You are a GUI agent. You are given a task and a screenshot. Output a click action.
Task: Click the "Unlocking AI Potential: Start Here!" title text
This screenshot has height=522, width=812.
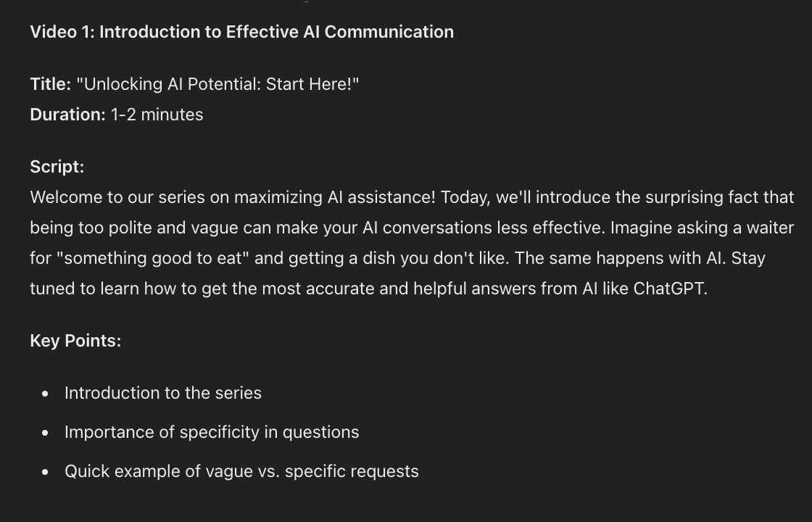click(217, 84)
